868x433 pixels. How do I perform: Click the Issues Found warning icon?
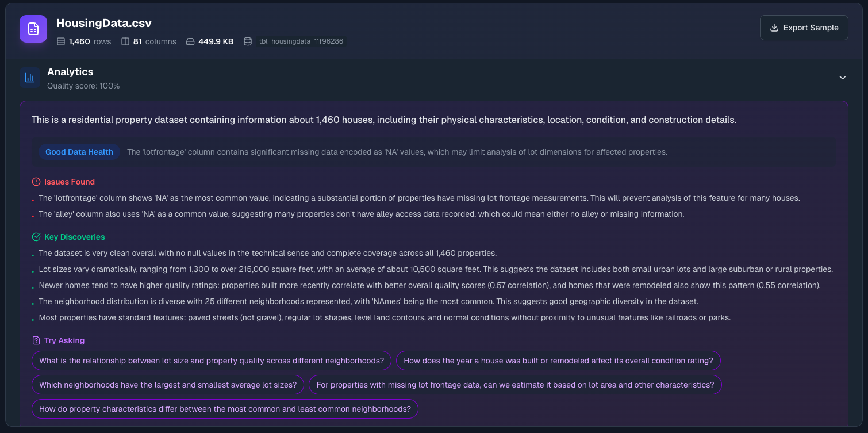click(36, 182)
